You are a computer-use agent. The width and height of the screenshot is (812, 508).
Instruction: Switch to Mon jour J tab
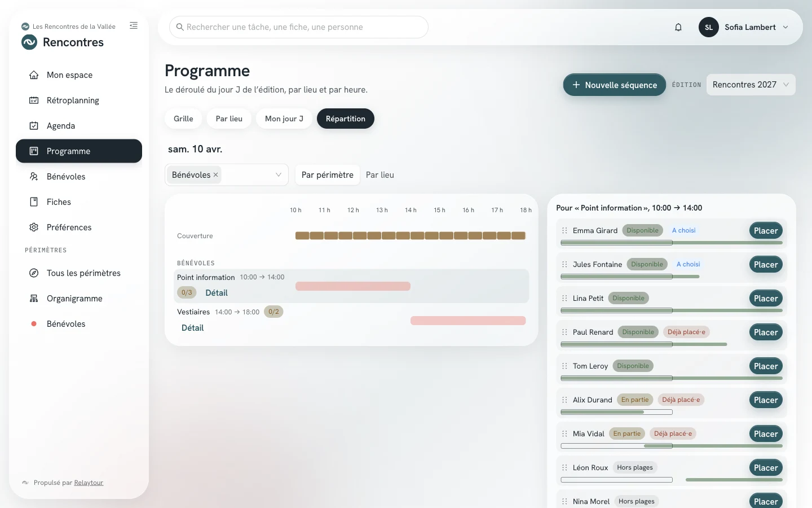tap(284, 119)
